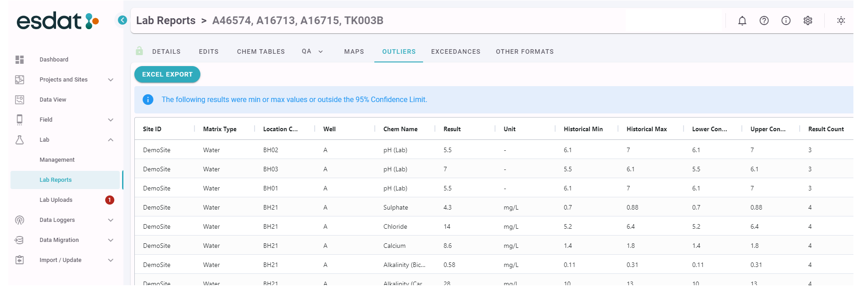Click the blue info icon in the banner
The image size is (868, 308).
click(x=148, y=99)
